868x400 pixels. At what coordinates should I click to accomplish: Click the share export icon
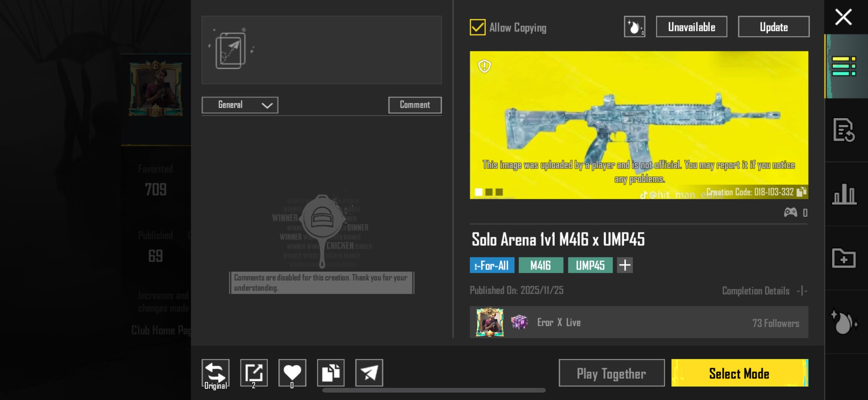click(x=254, y=372)
